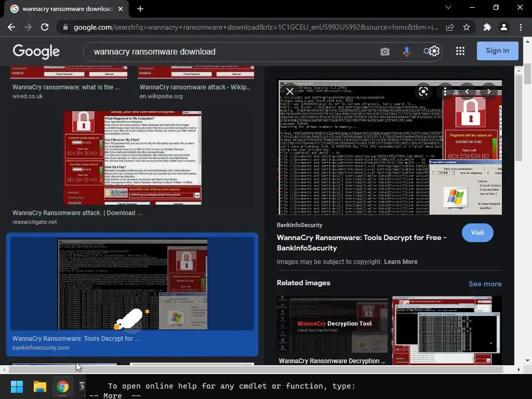Select the bankinfosecurity.com image result
532x399 pixels.
132,295
